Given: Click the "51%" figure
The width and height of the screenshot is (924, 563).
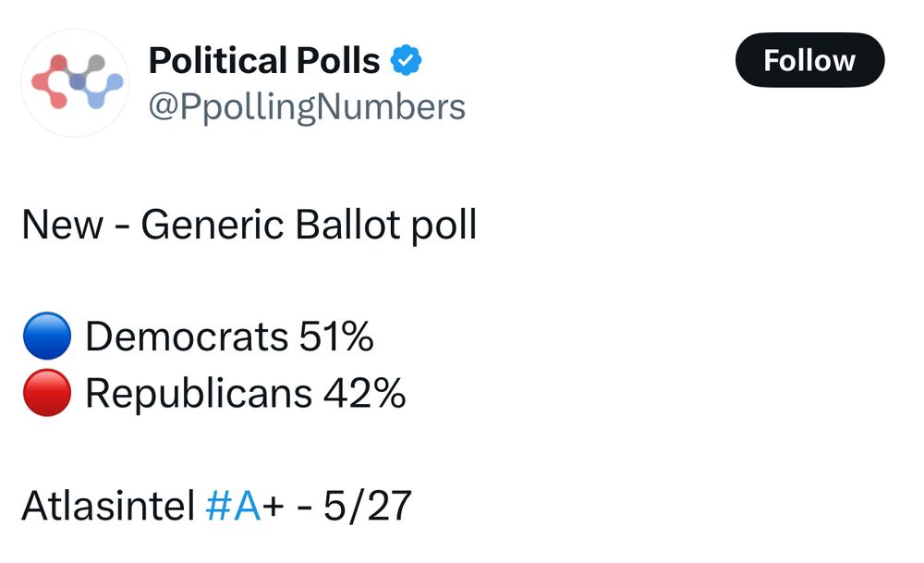Looking at the screenshot, I should 336,338.
